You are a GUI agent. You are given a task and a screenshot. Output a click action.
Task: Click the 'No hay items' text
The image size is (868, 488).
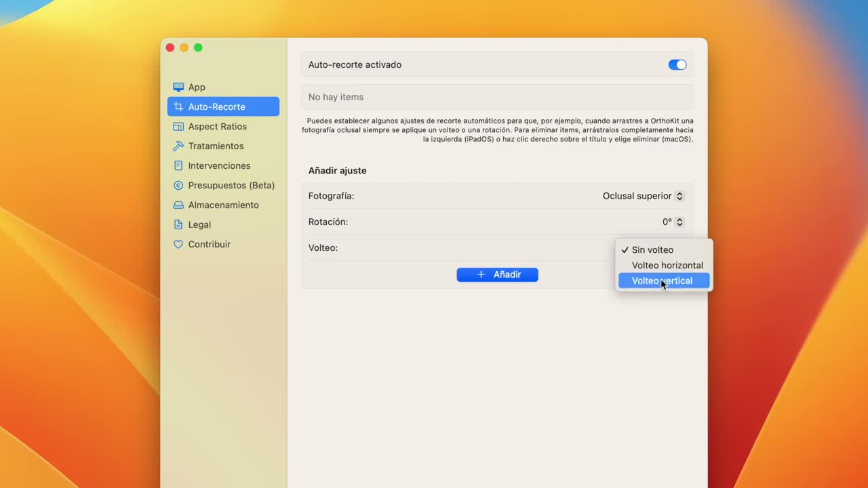(336, 97)
